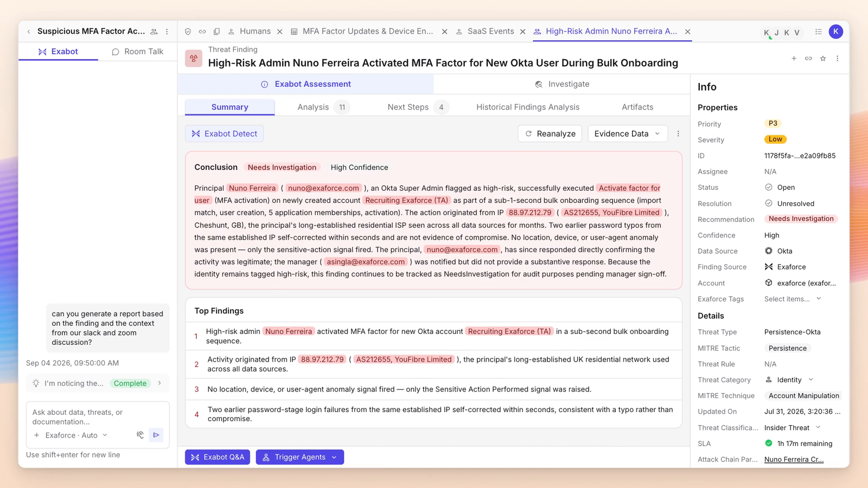The image size is (868, 488).
Task: Click the asingla@exaforce.com manager tag
Action: (366, 262)
